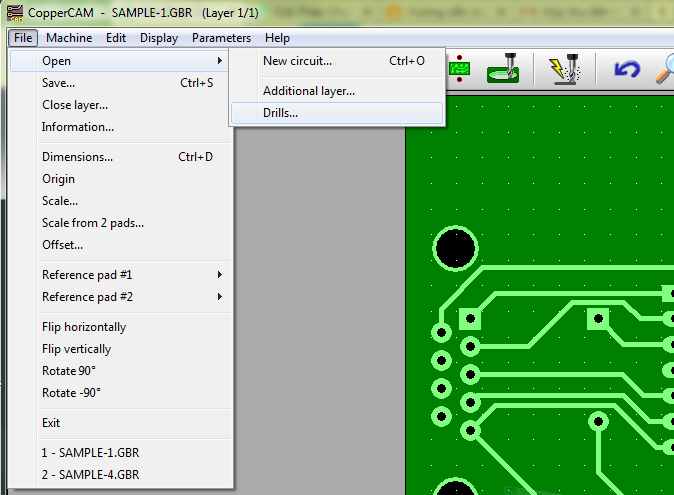
Task: Click Flip vertically
Action: pyautogui.click(x=120, y=349)
